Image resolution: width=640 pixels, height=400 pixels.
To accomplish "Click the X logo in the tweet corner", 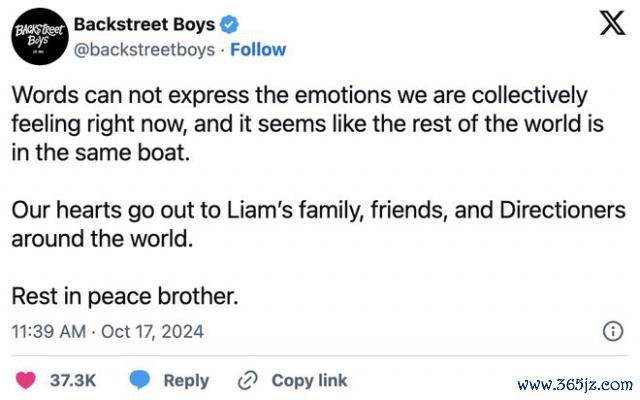I will coord(612,23).
